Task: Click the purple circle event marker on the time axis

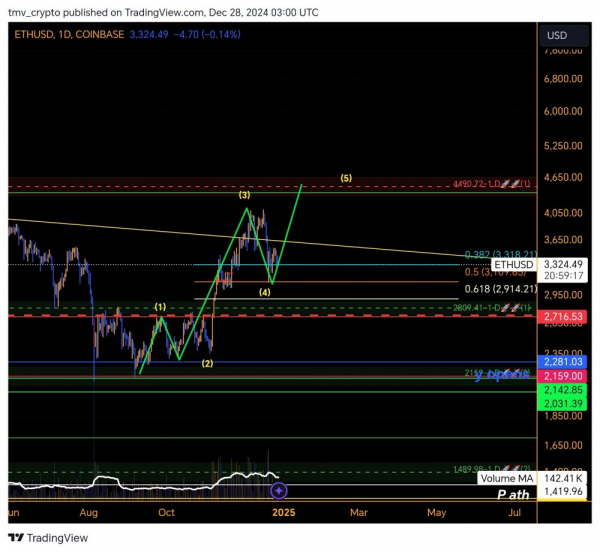Action: point(279,491)
